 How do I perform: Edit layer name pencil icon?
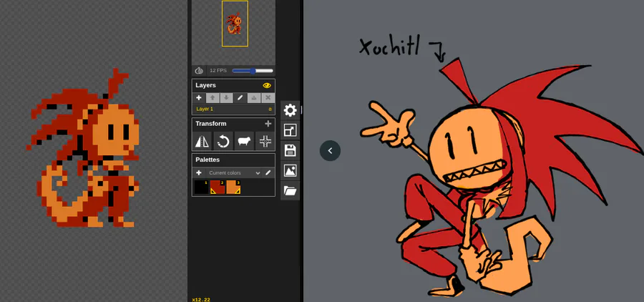click(x=240, y=98)
